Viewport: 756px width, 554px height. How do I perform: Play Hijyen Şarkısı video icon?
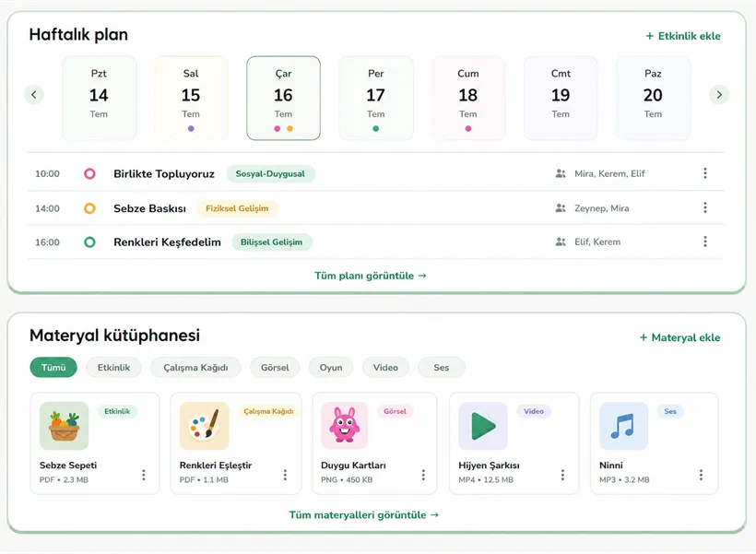coord(482,426)
